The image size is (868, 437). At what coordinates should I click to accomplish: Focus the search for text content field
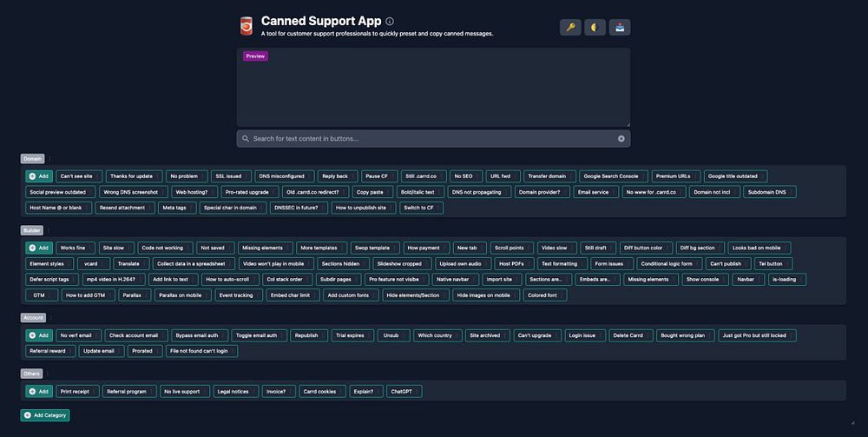(433, 138)
